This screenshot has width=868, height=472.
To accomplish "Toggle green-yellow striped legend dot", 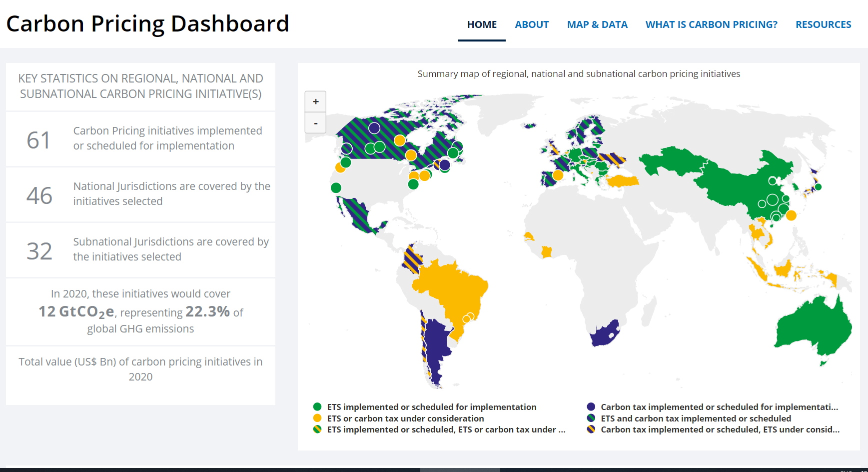I will click(317, 429).
